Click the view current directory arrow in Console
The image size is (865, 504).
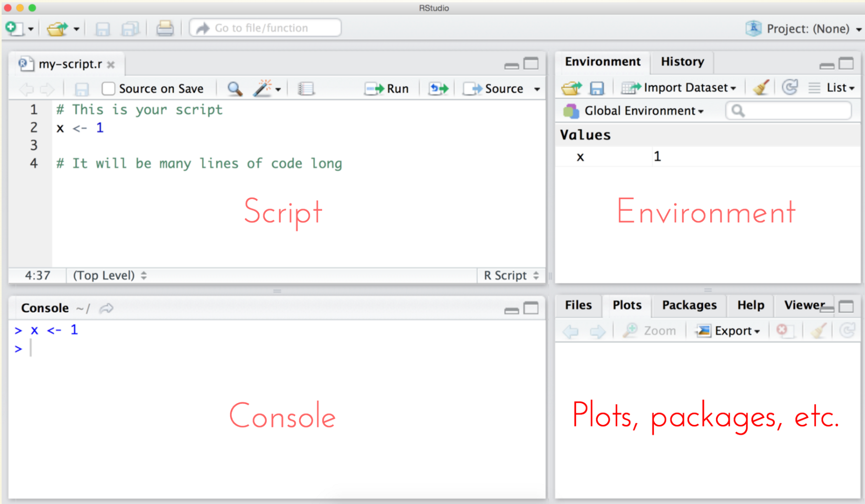(x=107, y=308)
